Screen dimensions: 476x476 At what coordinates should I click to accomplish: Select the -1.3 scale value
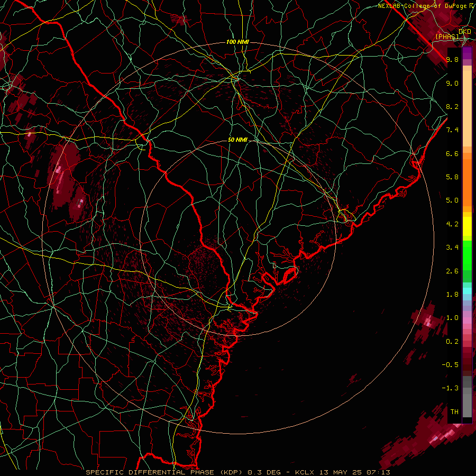(x=450, y=388)
